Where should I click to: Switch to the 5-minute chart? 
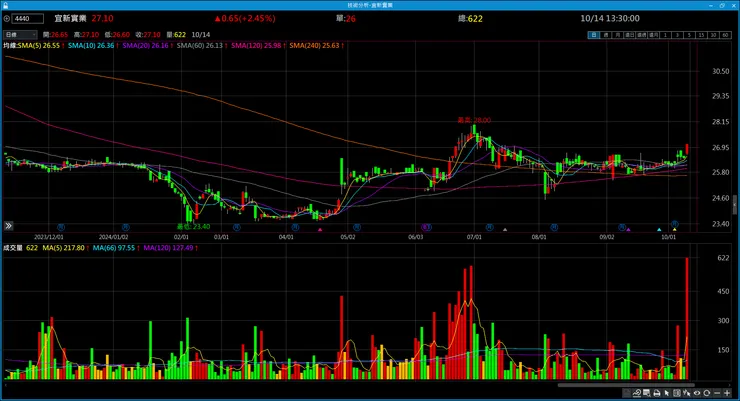tap(689, 35)
